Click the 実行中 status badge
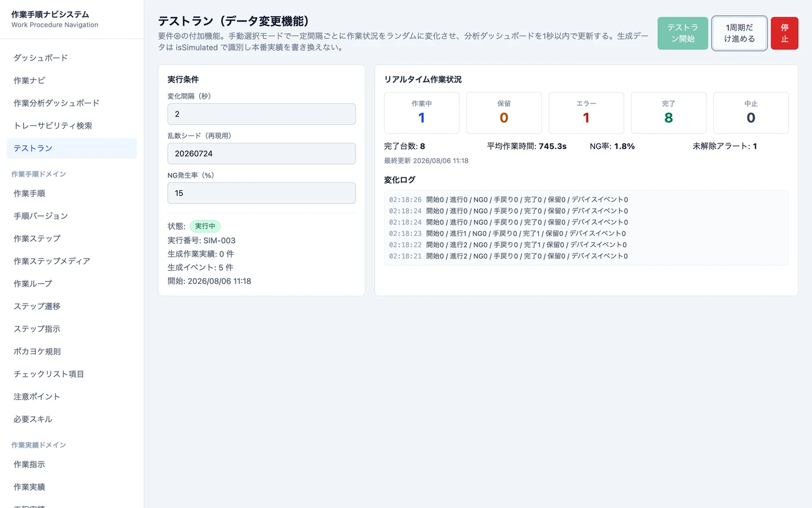This screenshot has width=812, height=508. [205, 226]
